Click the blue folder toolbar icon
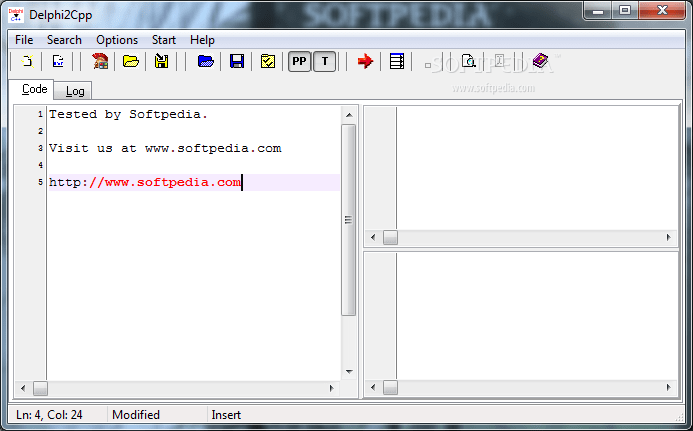 coord(206,61)
